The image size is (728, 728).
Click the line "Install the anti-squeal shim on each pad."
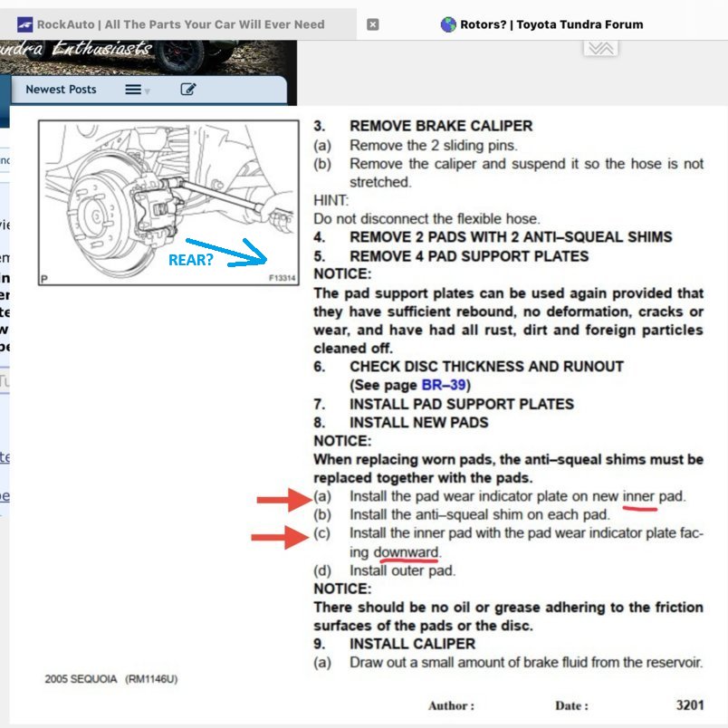coord(480,514)
